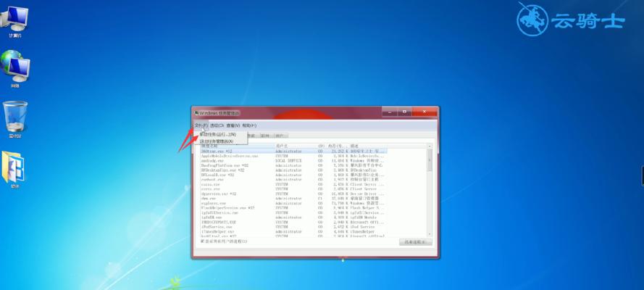Image resolution: width=644 pixels, height=290 pixels.
Task: Minimize the Task Manager window
Action: [x=390, y=112]
